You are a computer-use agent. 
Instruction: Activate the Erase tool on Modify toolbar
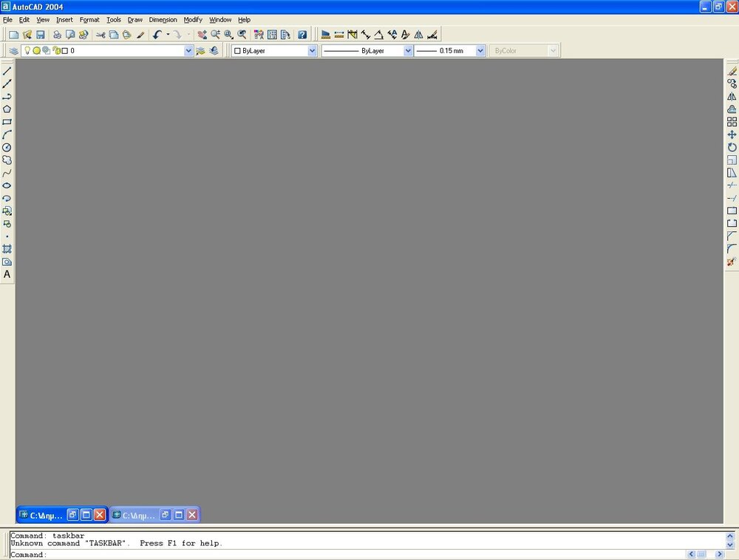coord(732,70)
